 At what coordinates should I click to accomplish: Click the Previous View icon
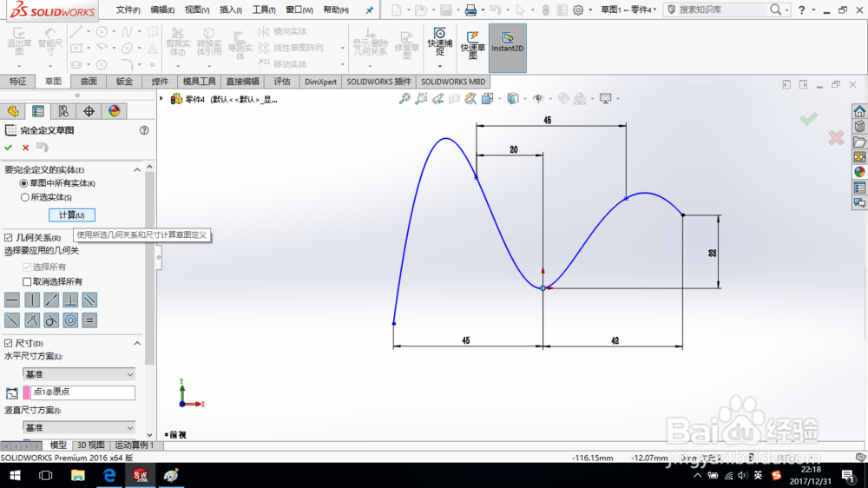click(x=437, y=99)
